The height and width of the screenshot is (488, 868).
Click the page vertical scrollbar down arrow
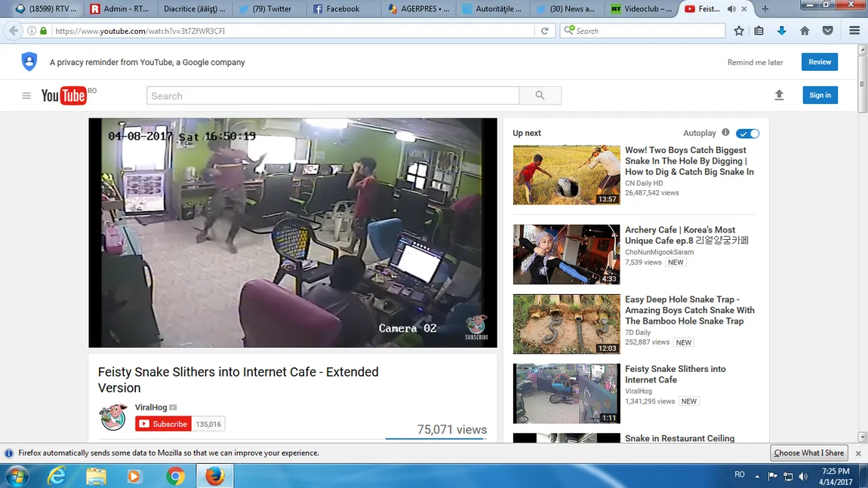point(862,437)
